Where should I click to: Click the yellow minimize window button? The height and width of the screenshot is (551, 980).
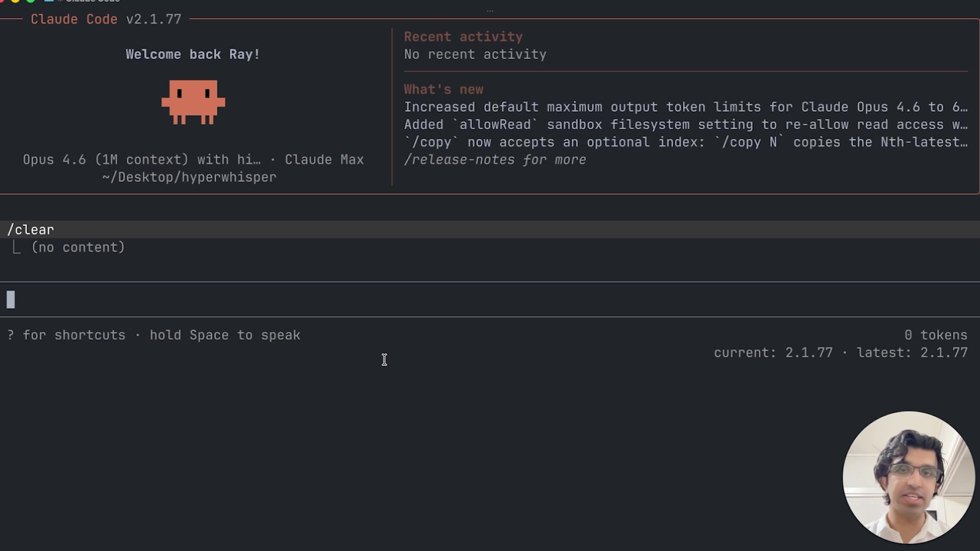click(15, 1)
